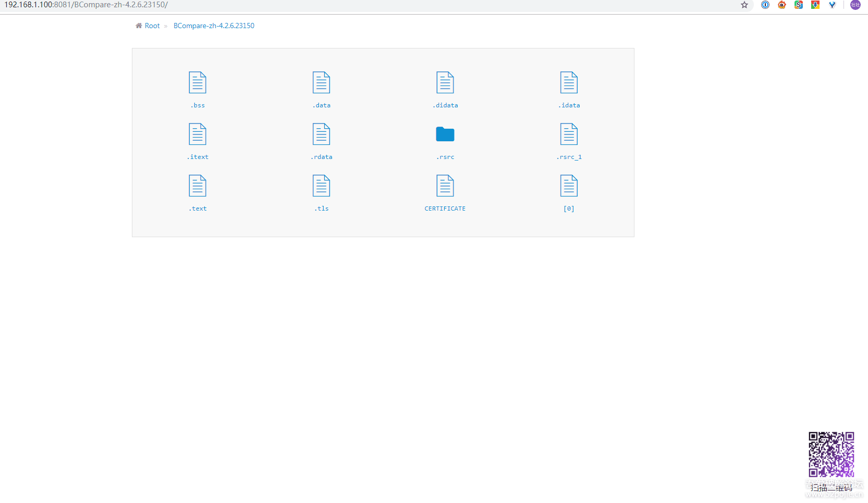868x503 pixels.
Task: Open the .rdata file icon
Action: 322,134
